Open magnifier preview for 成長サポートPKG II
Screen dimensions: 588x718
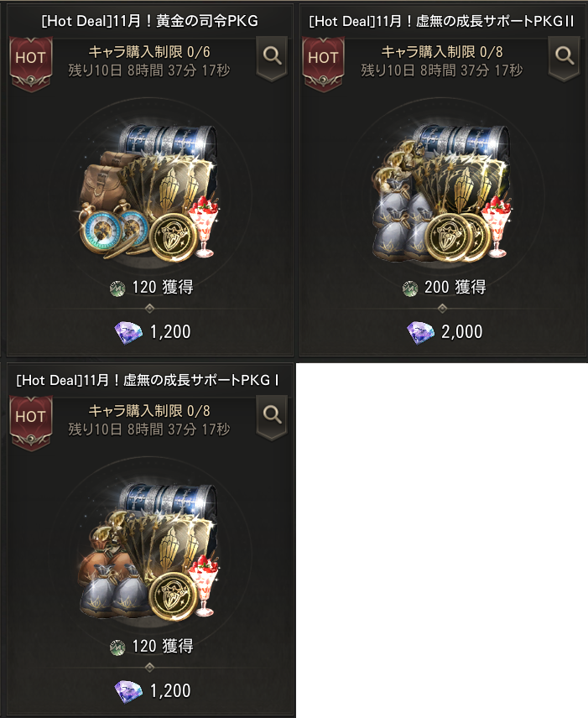565,59
